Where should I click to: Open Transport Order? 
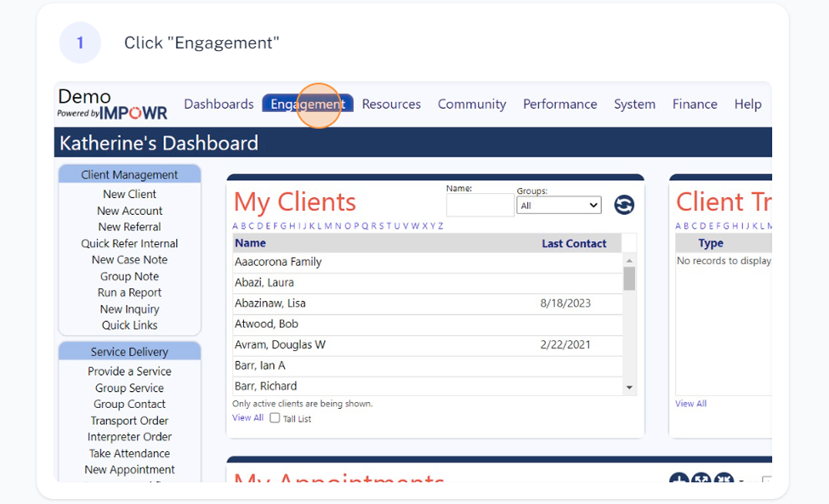click(129, 421)
